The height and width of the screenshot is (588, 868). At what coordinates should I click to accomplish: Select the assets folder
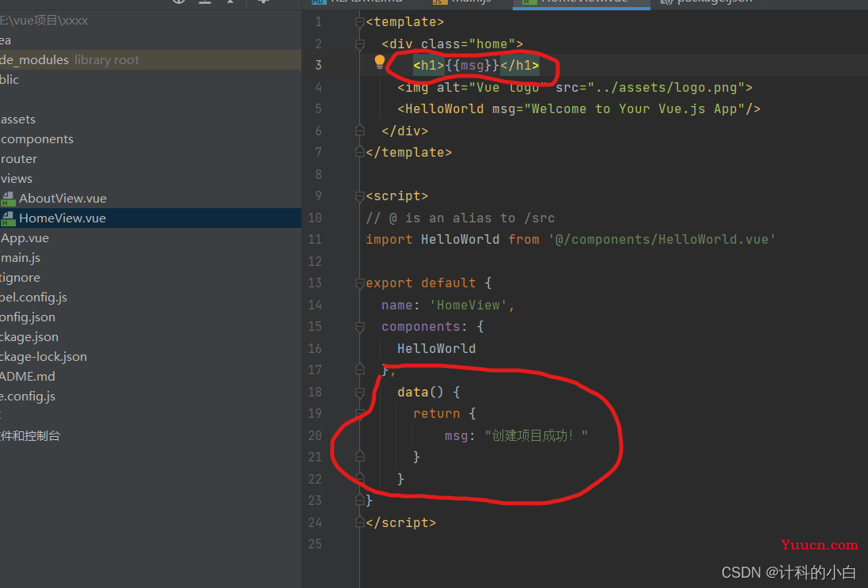[17, 119]
